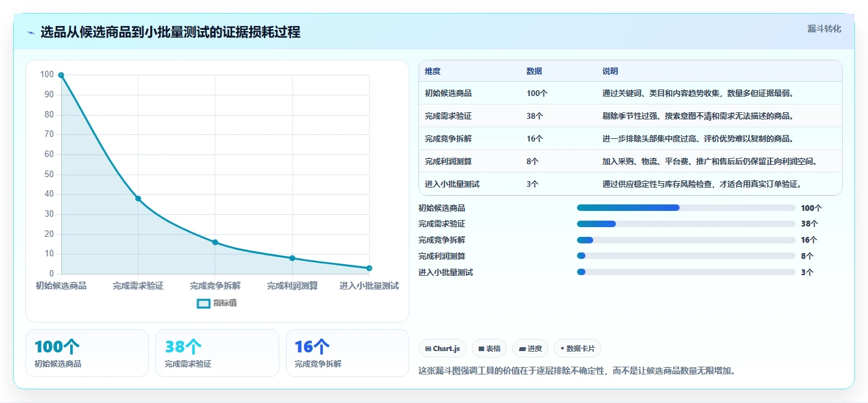Image resolution: width=868 pixels, height=403 pixels.
Task: Click the 表格 tag chip
Action: 489,348
